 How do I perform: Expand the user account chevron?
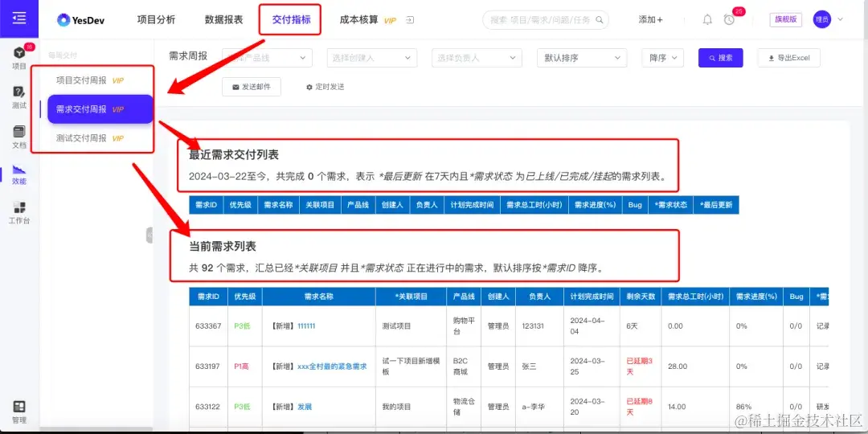tap(841, 19)
